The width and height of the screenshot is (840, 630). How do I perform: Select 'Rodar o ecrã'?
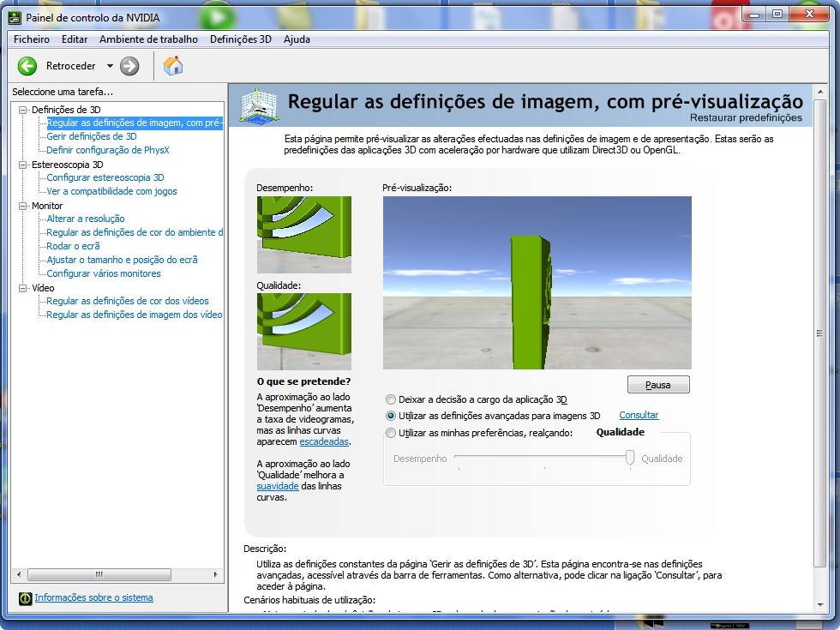point(74,247)
